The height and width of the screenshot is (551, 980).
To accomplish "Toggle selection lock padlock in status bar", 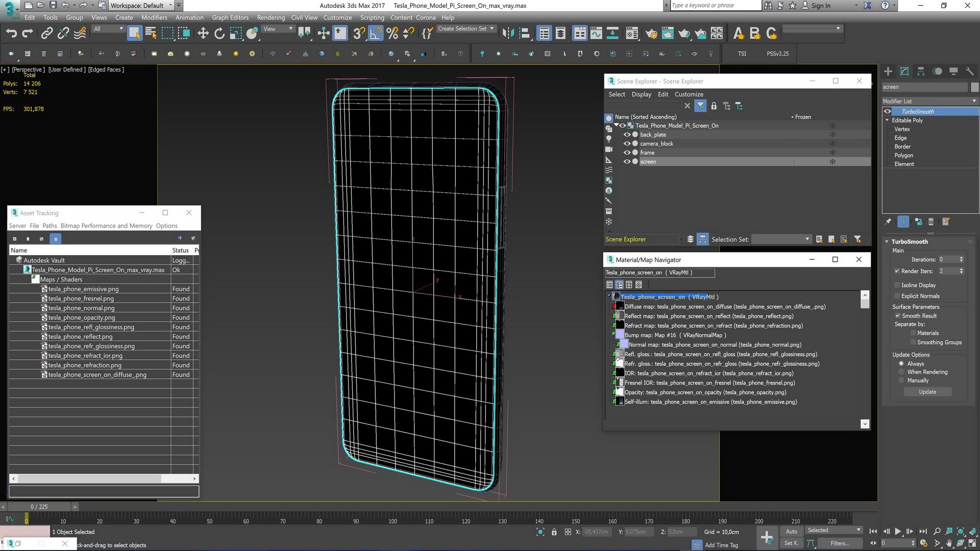I will click(x=554, y=532).
